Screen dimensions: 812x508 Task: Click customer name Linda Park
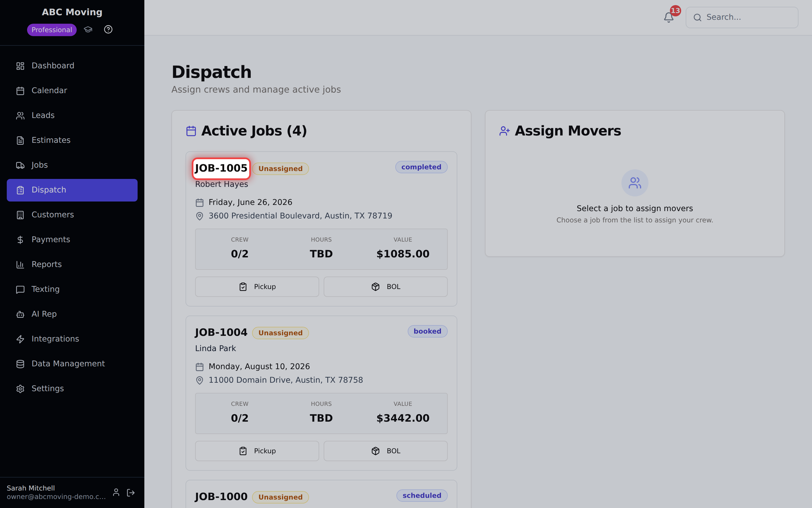(215, 349)
